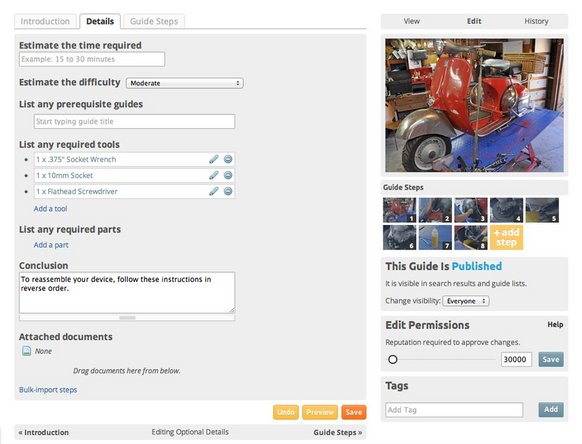Focus the time required input field

click(92, 59)
